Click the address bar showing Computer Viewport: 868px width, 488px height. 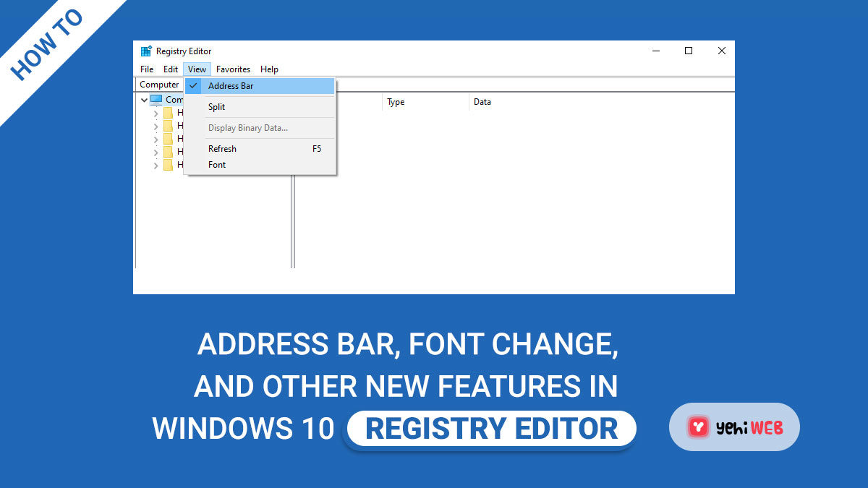coord(159,85)
